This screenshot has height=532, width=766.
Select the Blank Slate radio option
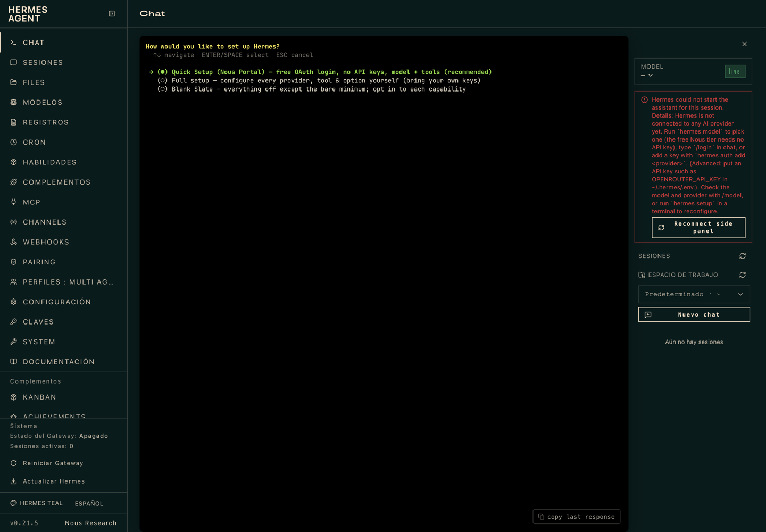pos(312,89)
